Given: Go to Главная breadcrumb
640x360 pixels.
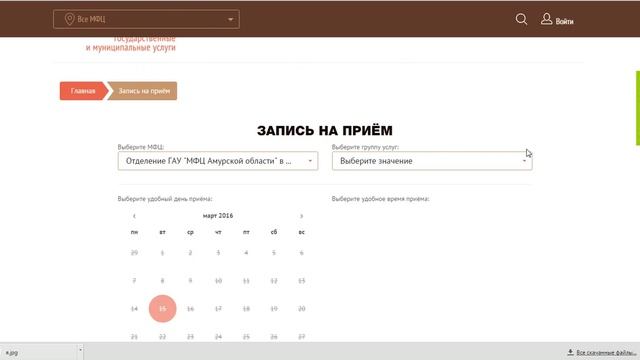Looking at the screenshot, I should coord(83,91).
